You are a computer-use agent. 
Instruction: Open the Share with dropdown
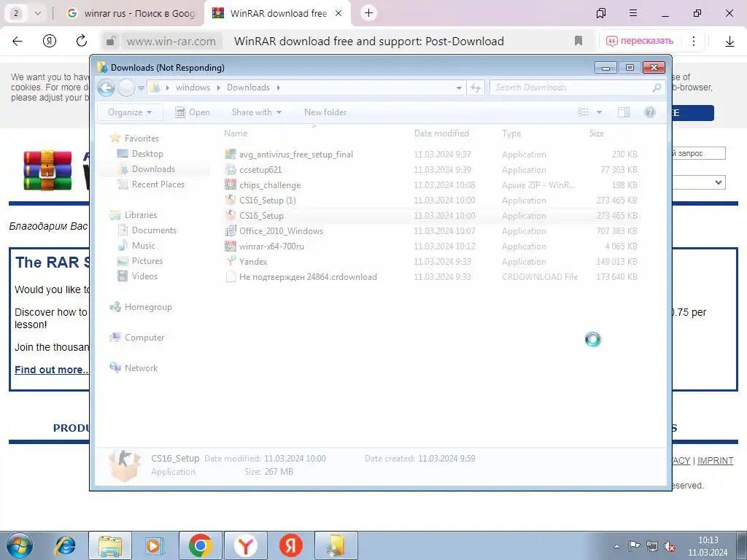(256, 112)
